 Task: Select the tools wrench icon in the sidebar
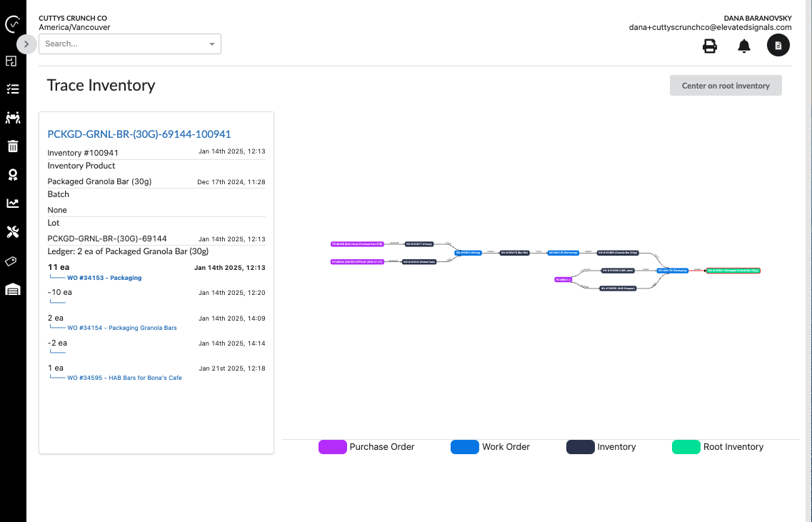(x=12, y=231)
